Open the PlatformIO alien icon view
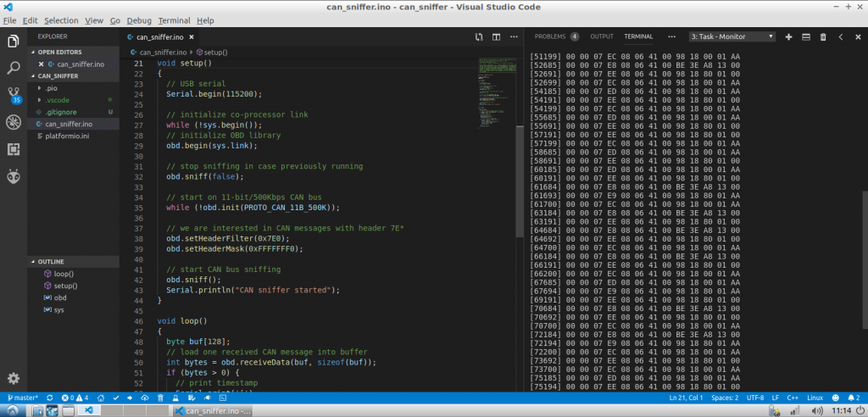 click(14, 176)
